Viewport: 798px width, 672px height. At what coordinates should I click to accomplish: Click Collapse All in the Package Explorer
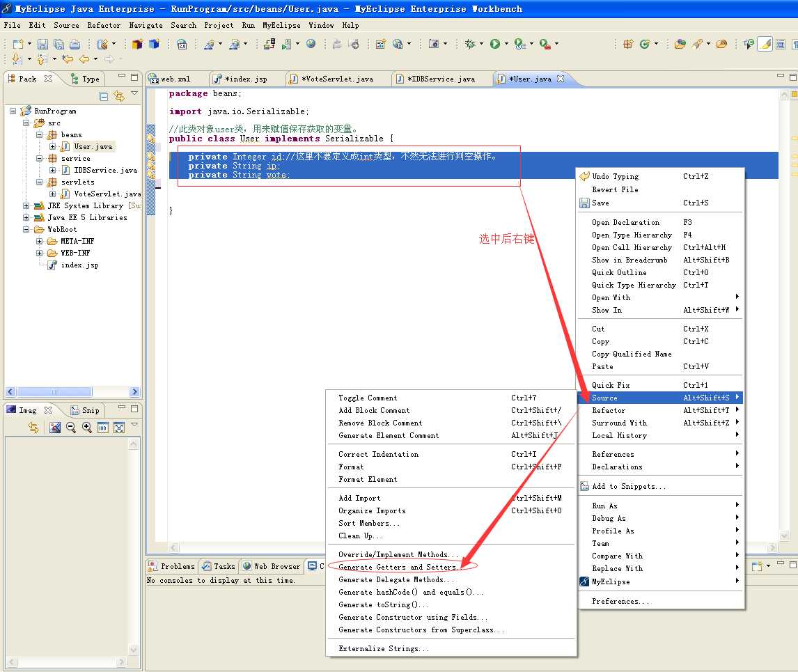[x=103, y=96]
